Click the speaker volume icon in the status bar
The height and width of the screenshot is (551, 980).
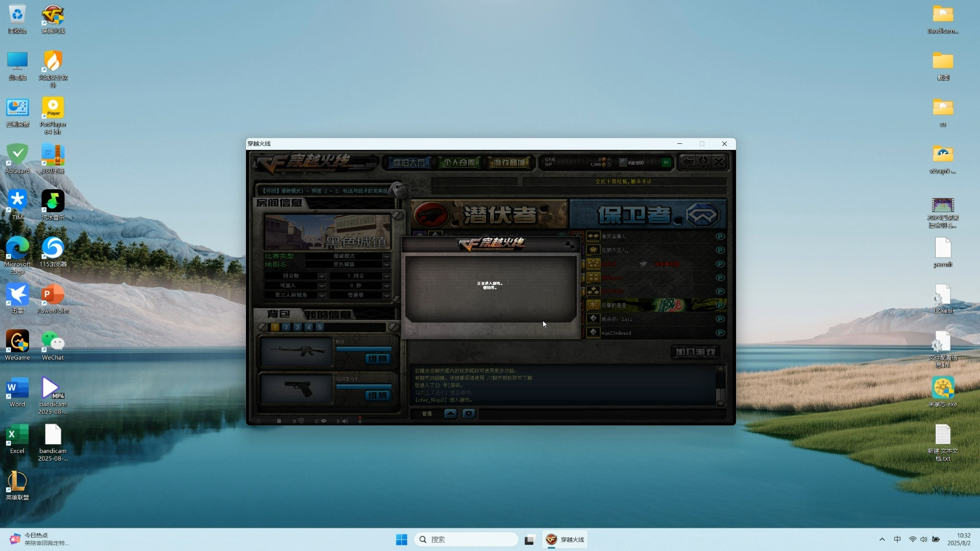coord(345,421)
